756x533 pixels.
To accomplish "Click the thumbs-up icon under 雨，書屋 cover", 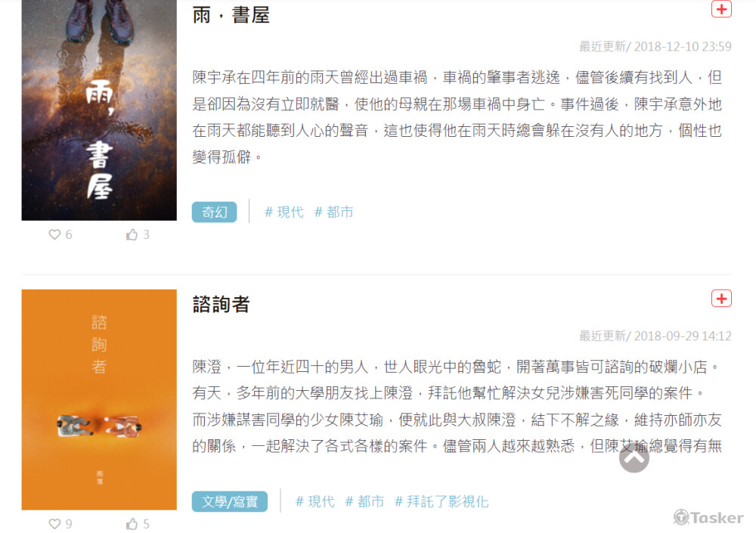I will point(132,234).
